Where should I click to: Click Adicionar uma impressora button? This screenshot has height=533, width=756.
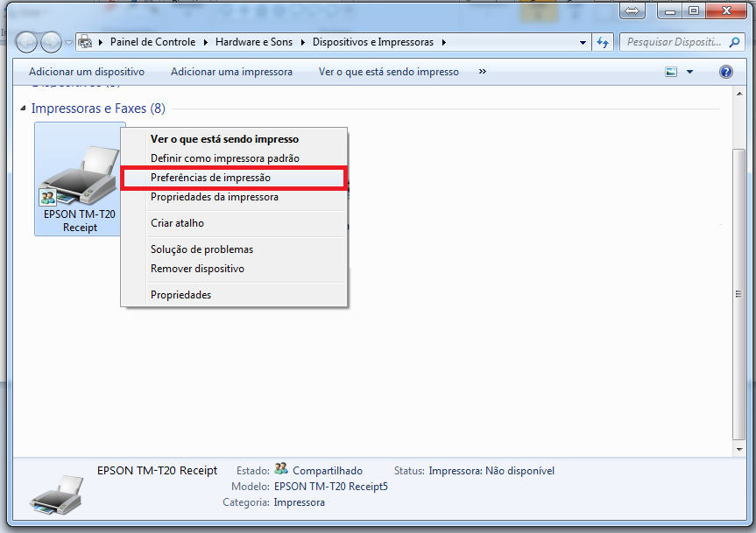[231, 72]
